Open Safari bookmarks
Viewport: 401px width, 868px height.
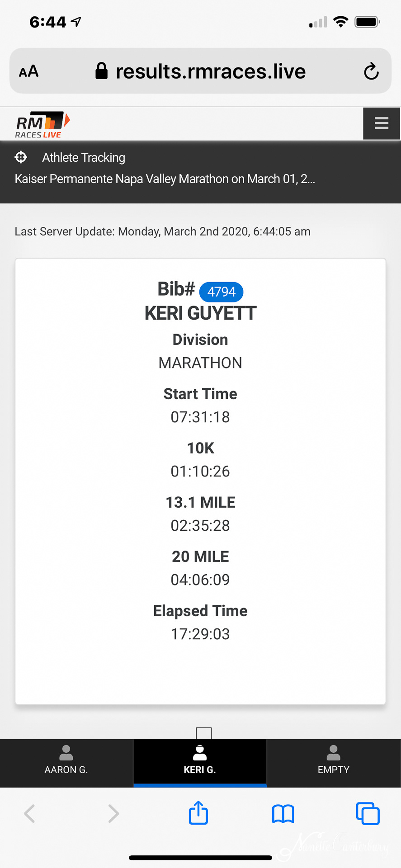pos(283,814)
